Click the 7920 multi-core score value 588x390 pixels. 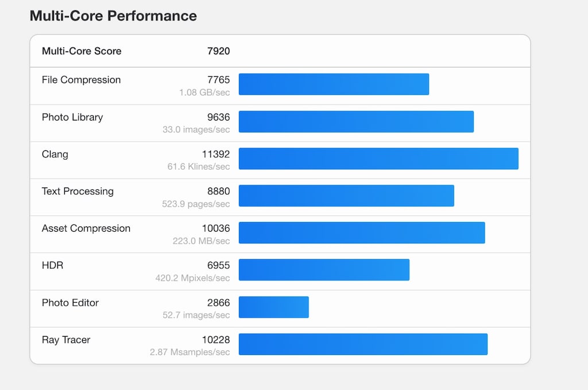point(218,51)
